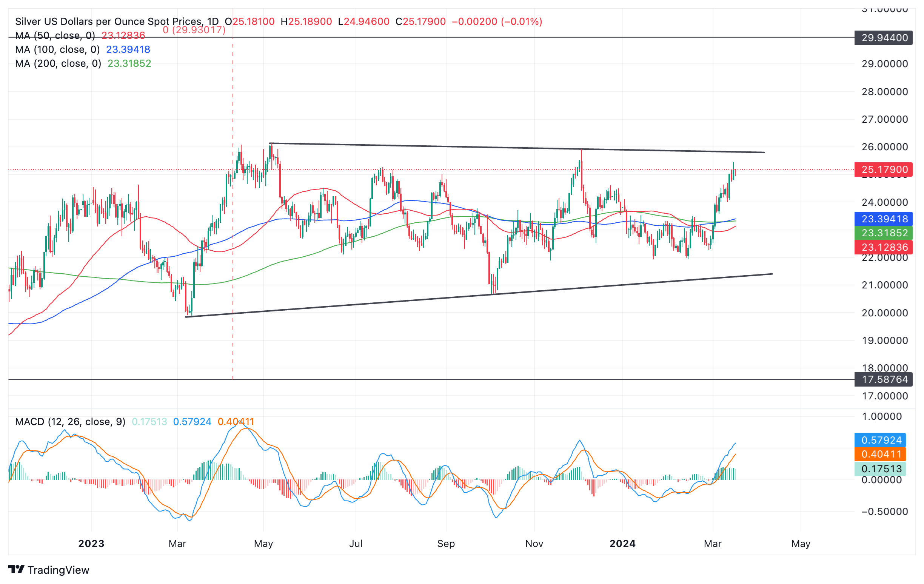Click the 0.17513 histogram value label

tap(881, 469)
